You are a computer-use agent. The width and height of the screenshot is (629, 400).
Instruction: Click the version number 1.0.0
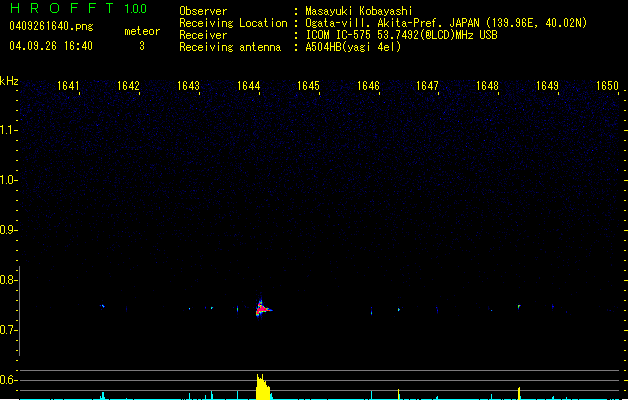click(x=136, y=9)
